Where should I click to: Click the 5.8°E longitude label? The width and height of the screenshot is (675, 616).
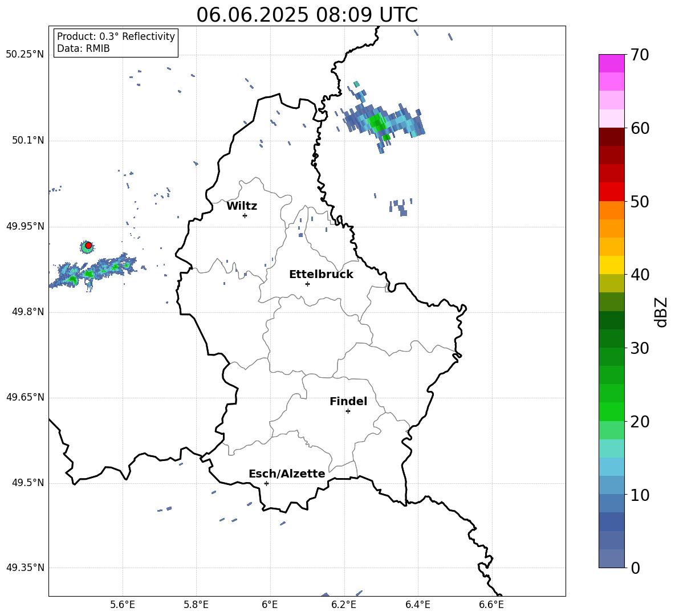pos(196,605)
